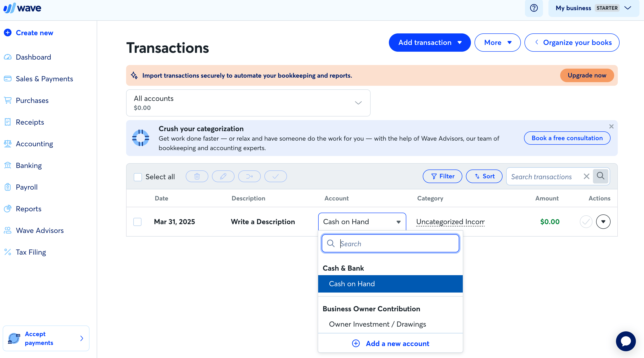Click the magnifier search transactions button

pos(600,176)
